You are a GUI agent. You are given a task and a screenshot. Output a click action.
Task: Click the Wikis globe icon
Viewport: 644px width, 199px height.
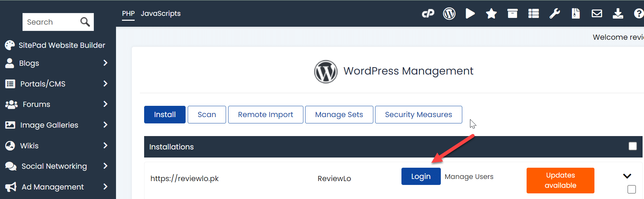pyautogui.click(x=10, y=146)
